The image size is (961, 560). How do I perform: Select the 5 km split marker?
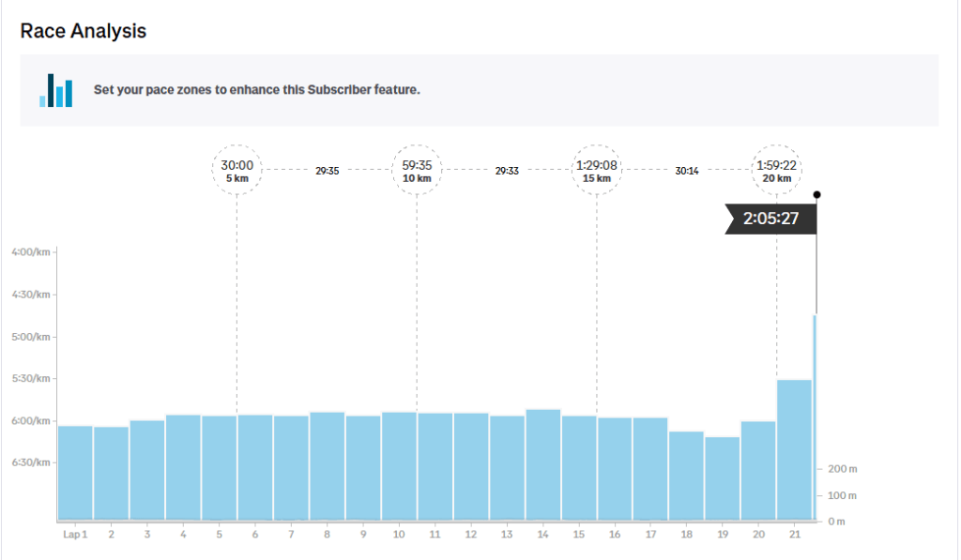point(236,171)
